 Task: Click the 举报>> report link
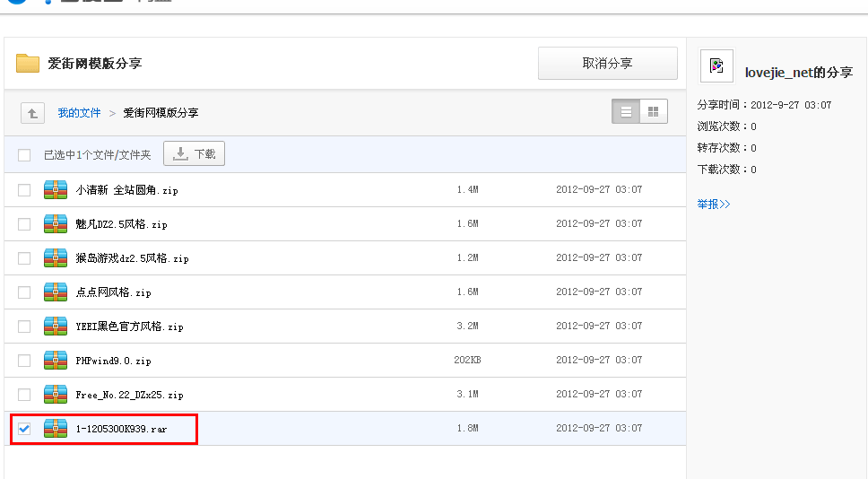(714, 205)
